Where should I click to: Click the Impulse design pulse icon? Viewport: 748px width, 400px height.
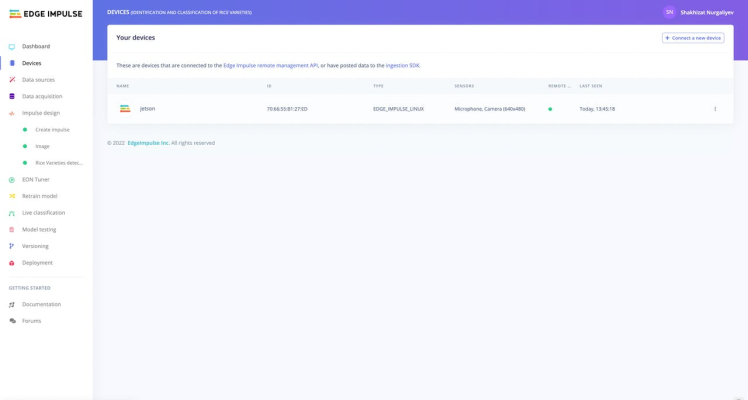pos(12,113)
